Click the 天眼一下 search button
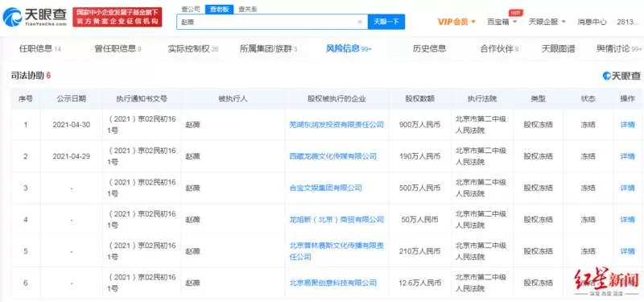Image resolution: width=644 pixels, height=302 pixels. click(x=386, y=22)
